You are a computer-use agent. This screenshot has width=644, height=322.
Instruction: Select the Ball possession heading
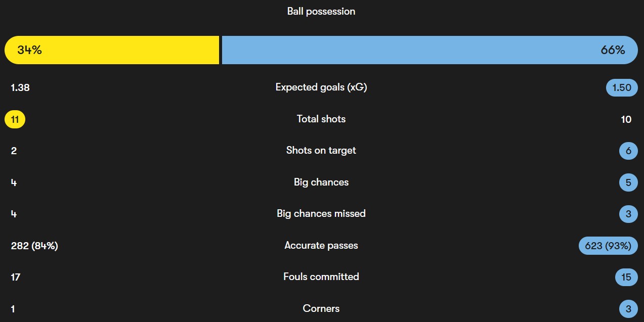tap(321, 11)
